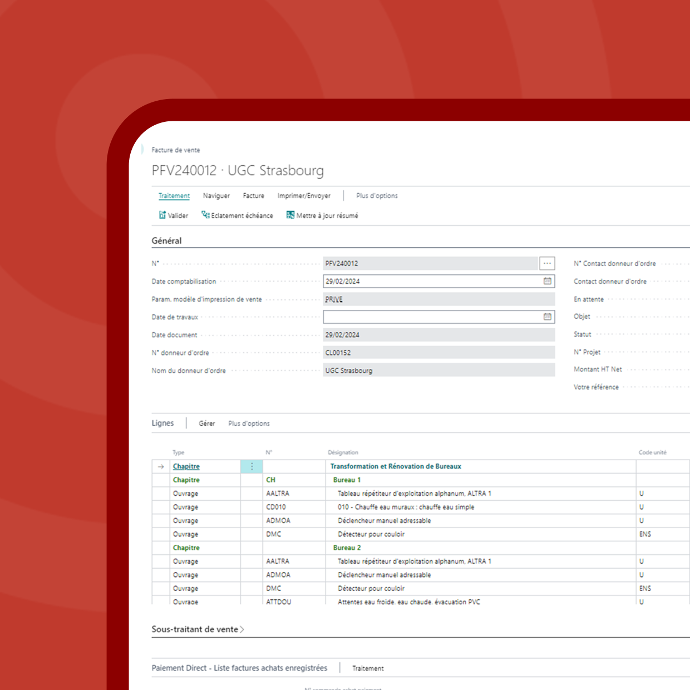Open the Imprimer/Envoyer menu

(304, 196)
